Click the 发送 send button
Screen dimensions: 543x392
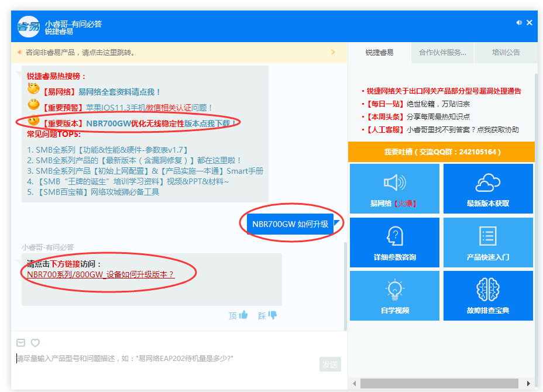coord(330,365)
